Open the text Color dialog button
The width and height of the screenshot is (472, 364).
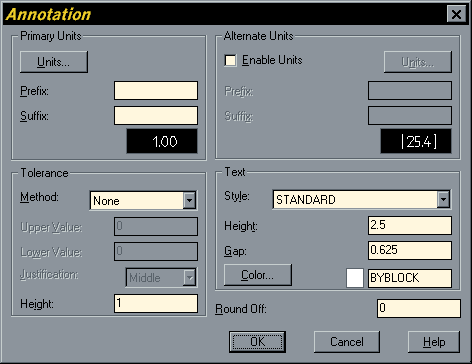[x=258, y=275]
